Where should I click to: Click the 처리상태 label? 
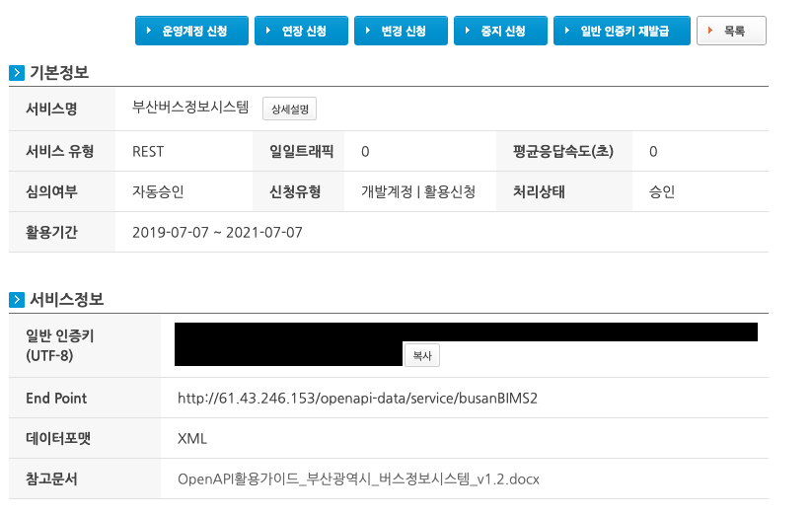click(539, 192)
